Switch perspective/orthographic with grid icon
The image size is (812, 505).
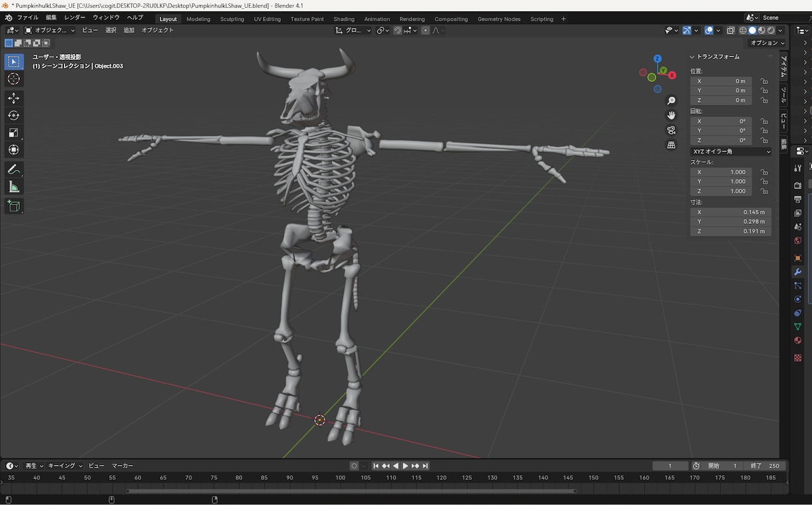(x=671, y=145)
